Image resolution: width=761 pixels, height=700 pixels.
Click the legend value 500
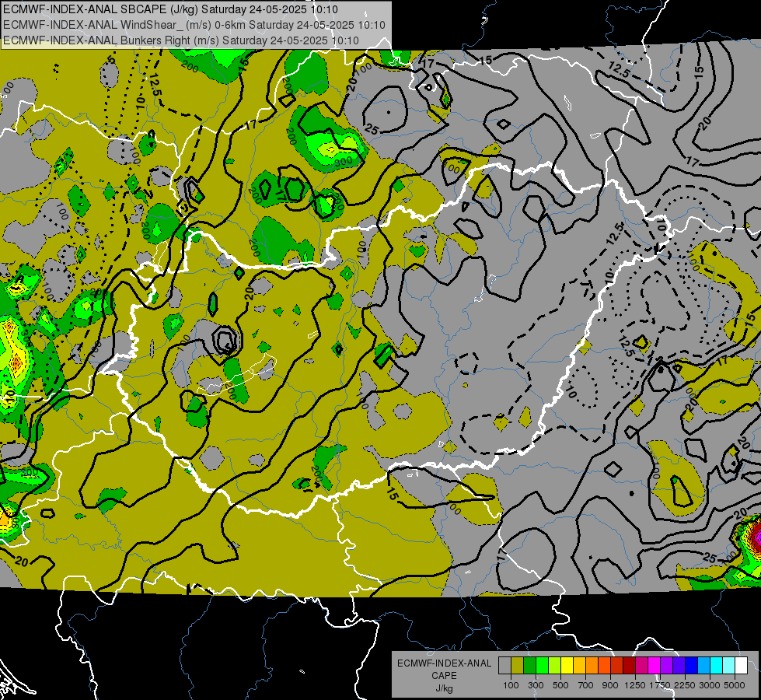[x=560, y=685]
